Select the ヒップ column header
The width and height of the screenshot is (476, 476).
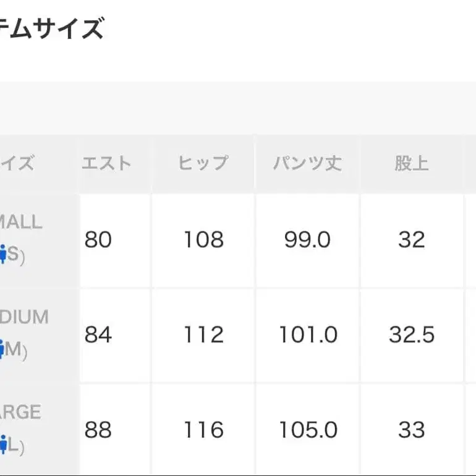(x=203, y=163)
